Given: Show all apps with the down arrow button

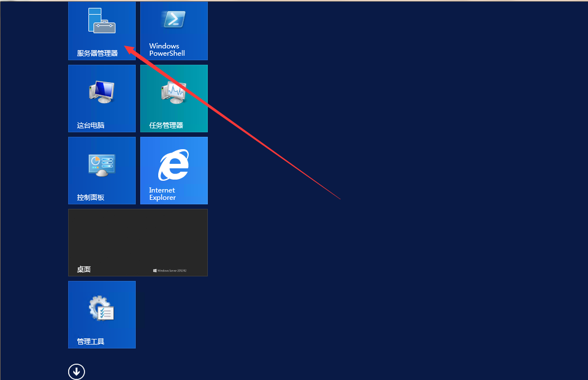Looking at the screenshot, I should (77, 372).
